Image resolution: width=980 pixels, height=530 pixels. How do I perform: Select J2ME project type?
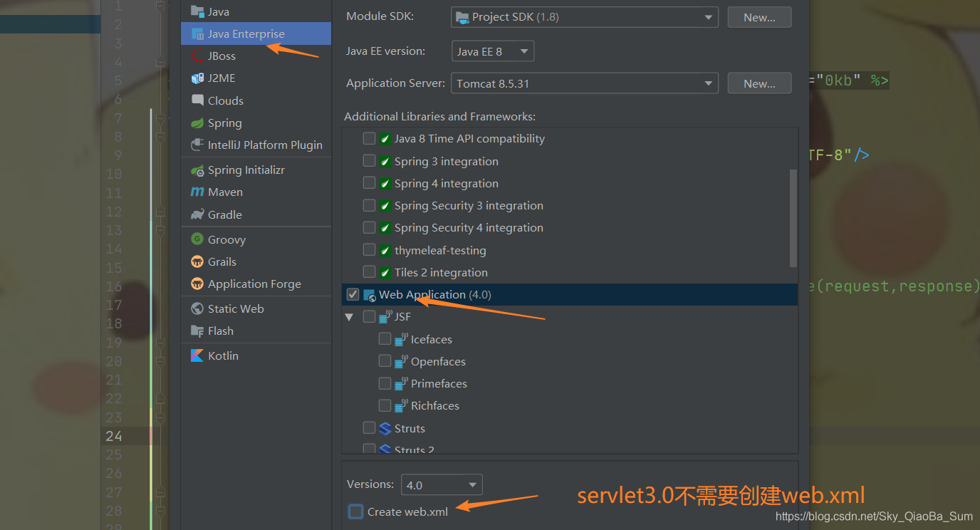pyautogui.click(x=256, y=78)
